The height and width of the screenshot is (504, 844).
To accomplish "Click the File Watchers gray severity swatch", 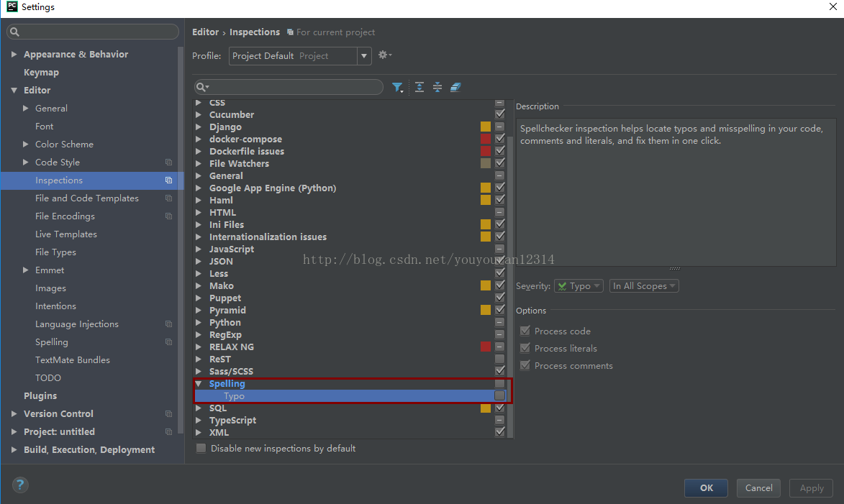I will pyautogui.click(x=486, y=163).
